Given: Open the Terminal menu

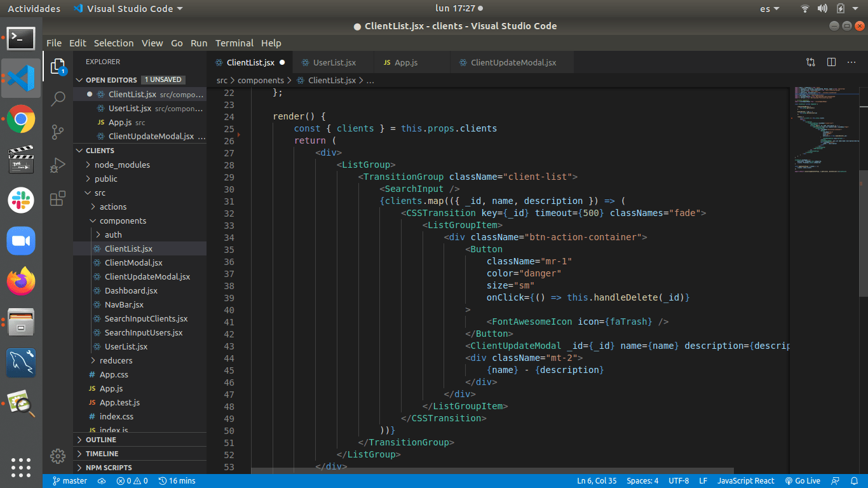Looking at the screenshot, I should click(x=234, y=43).
